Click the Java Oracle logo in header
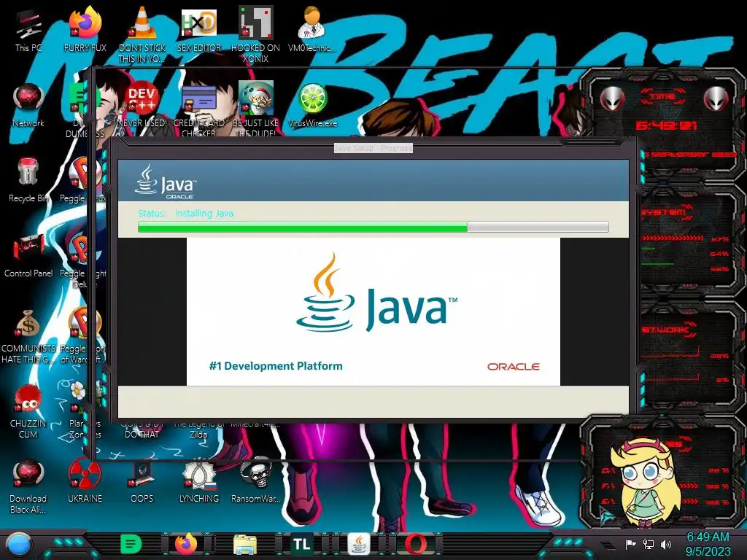Viewport: 747px width, 560px height. (166, 182)
